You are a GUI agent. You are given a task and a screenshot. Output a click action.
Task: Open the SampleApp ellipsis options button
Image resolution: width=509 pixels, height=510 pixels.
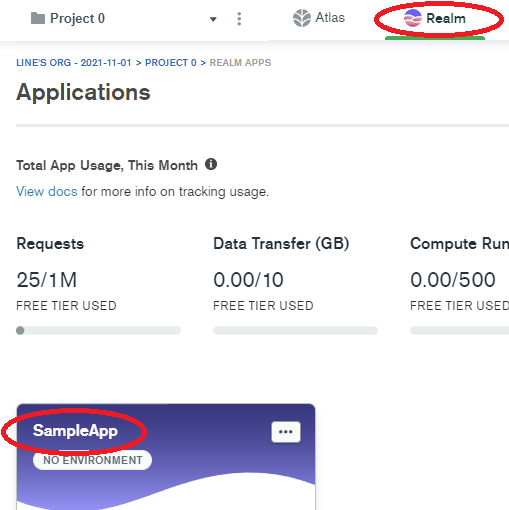click(286, 432)
